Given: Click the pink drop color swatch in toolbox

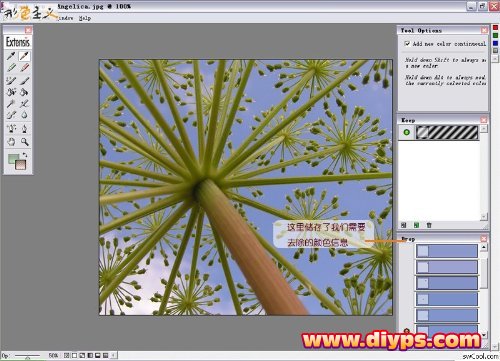Looking at the screenshot, I should [x=21, y=165].
